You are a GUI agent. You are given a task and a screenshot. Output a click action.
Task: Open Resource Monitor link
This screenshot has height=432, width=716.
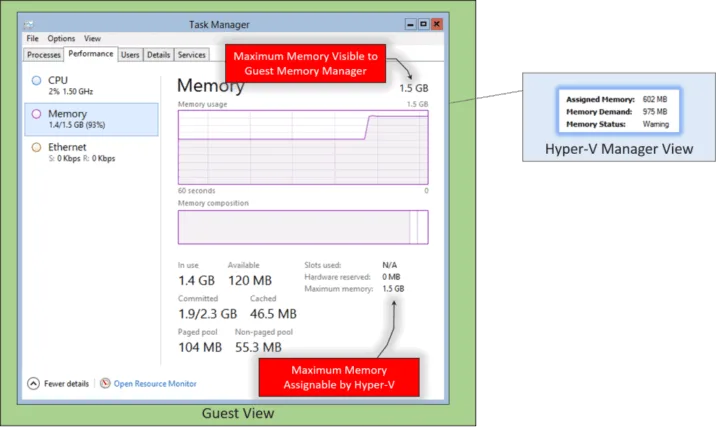(x=155, y=384)
